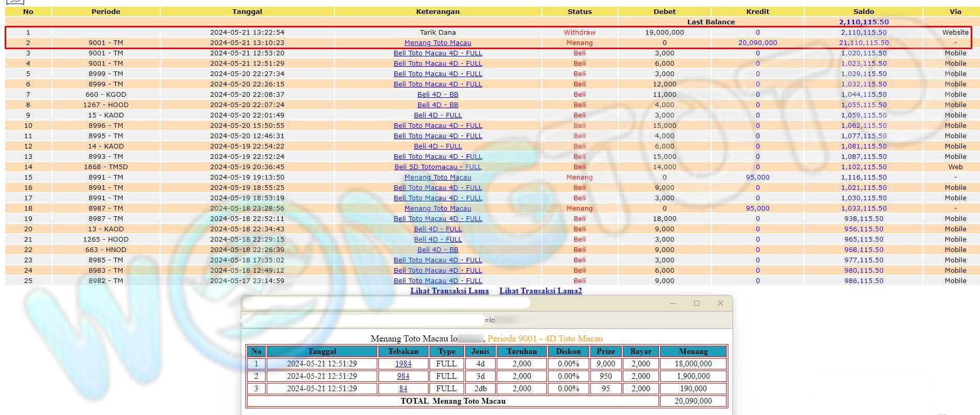Click the 1984 tebakan link in popup
Viewport: 980px width, 415px height.
pyautogui.click(x=403, y=364)
